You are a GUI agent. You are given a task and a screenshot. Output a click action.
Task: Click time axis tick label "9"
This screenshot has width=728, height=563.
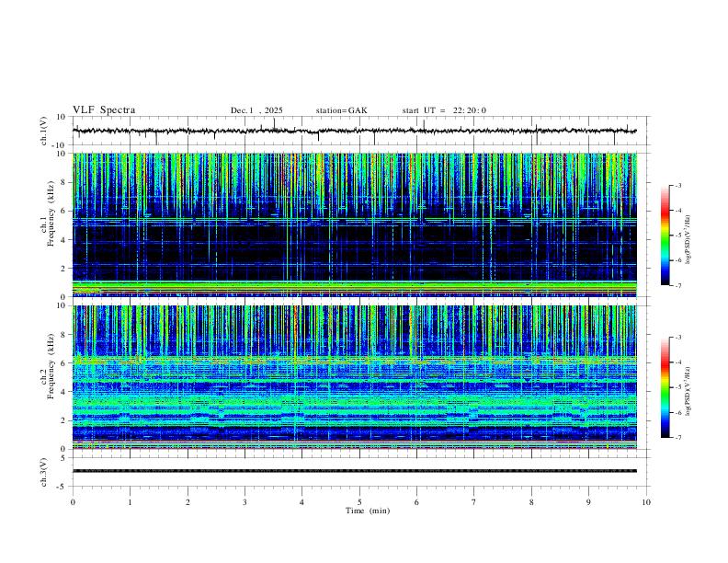click(x=588, y=502)
